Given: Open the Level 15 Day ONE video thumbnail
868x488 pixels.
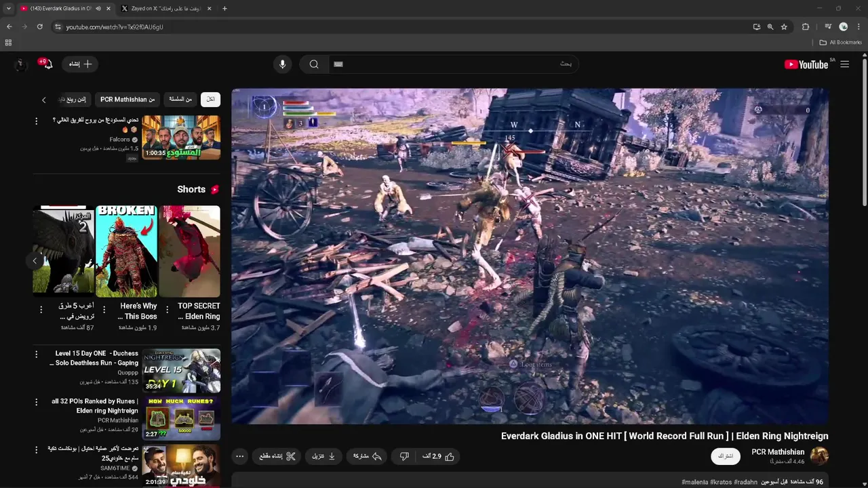Looking at the screenshot, I should pyautogui.click(x=181, y=371).
